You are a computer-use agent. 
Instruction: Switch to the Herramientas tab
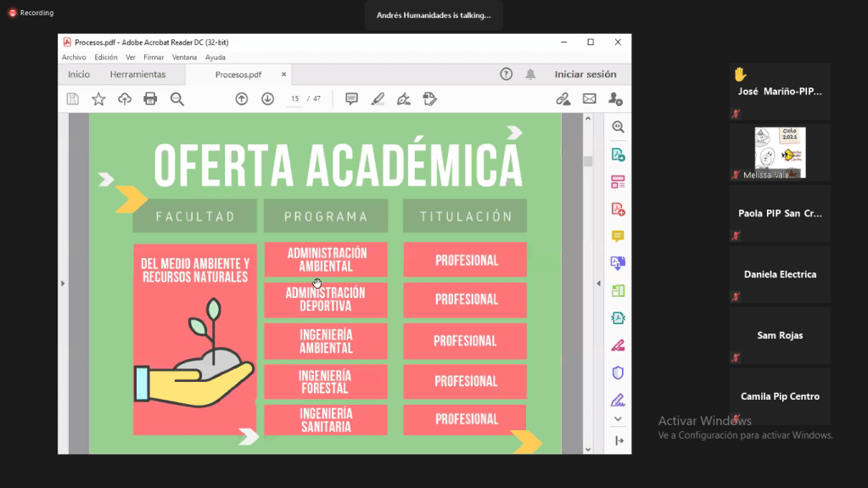coord(137,75)
